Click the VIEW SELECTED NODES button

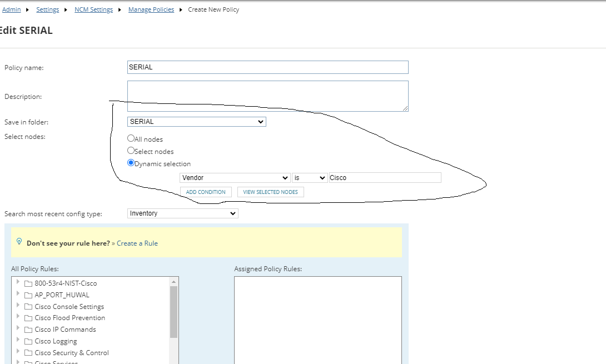tap(271, 192)
